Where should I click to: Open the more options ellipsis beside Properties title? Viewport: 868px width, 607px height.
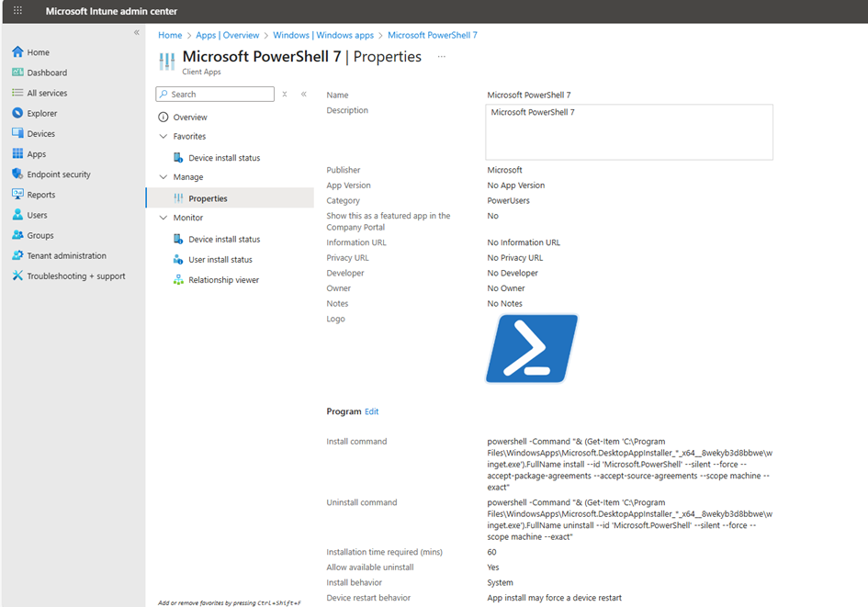coord(441,56)
